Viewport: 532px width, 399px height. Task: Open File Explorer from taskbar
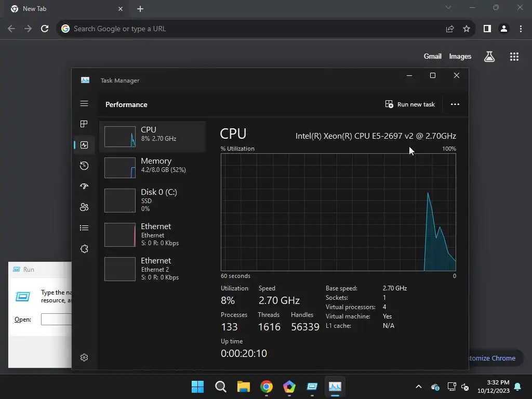pyautogui.click(x=244, y=387)
